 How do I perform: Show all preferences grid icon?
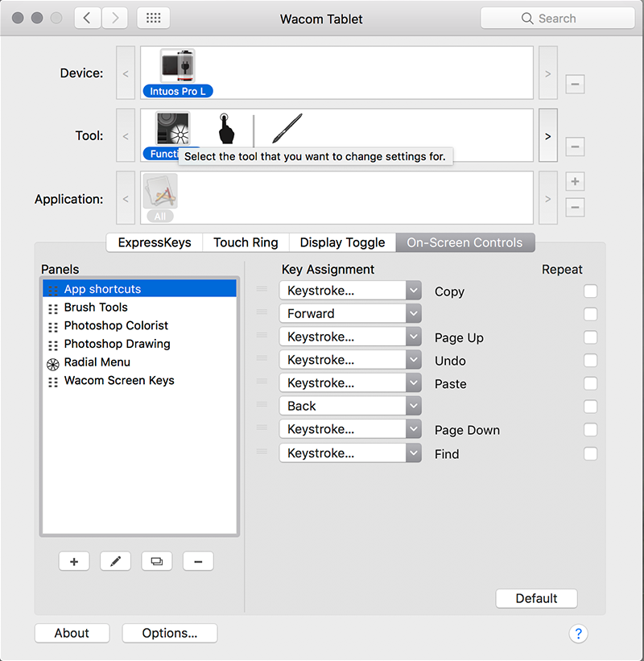(154, 18)
